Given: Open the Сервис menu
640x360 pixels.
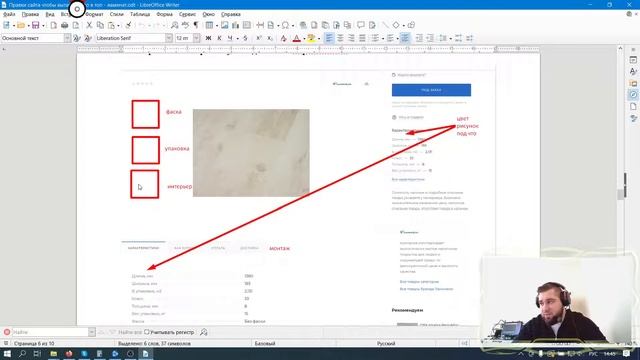Looking at the screenshot, I should pos(187,14).
